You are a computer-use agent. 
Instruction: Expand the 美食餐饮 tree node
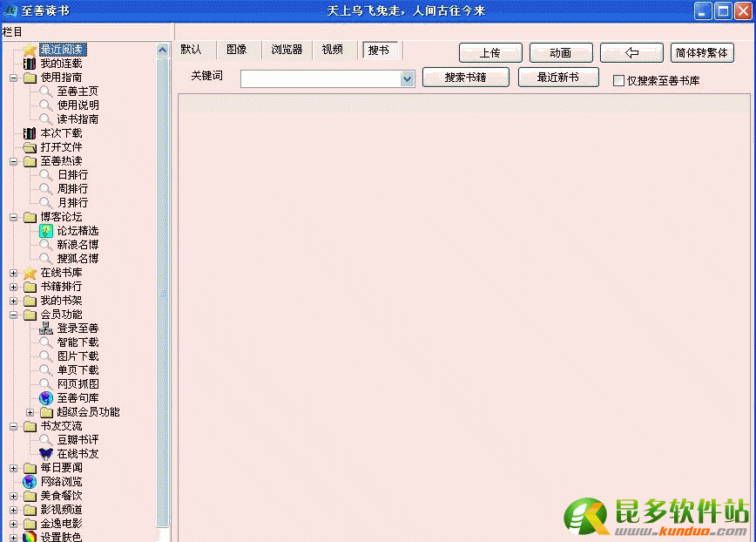[14, 496]
